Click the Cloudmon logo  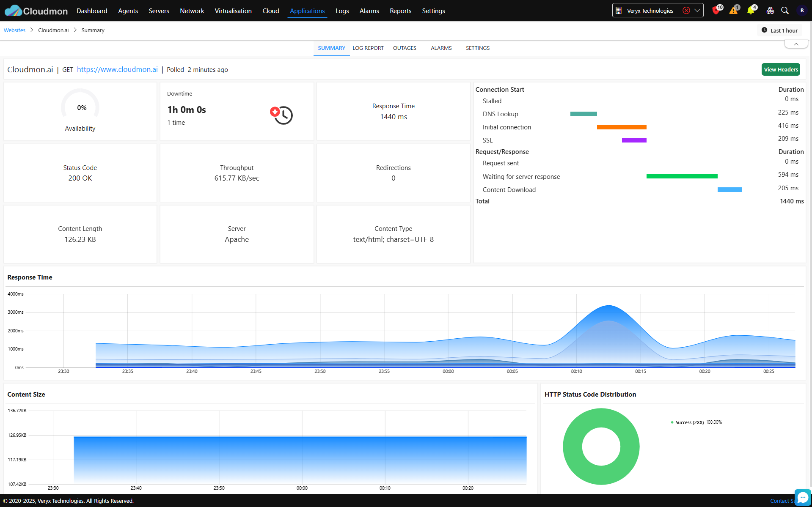pyautogui.click(x=36, y=11)
